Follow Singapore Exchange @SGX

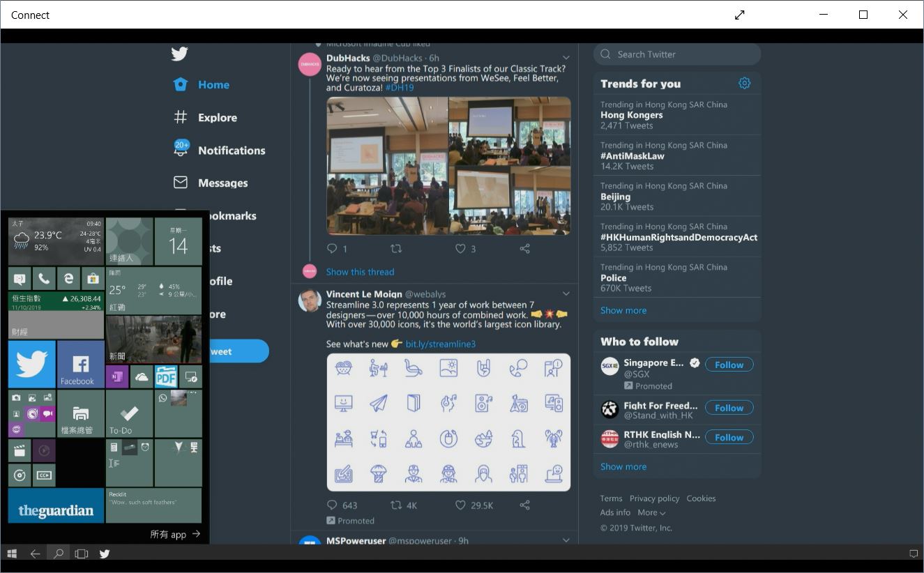[729, 365]
